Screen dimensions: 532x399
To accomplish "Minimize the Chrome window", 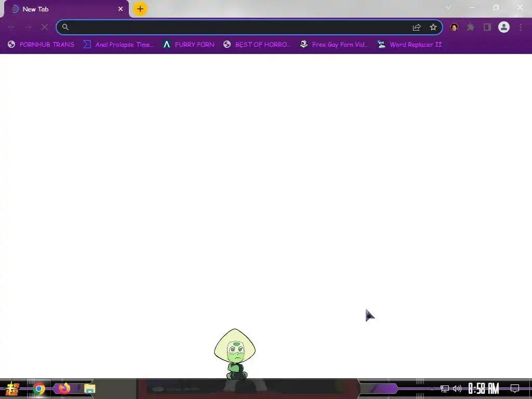I will tap(472, 7).
